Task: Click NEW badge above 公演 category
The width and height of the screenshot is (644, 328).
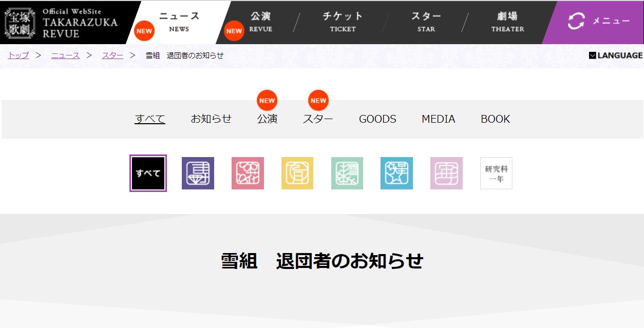Action: point(267,101)
